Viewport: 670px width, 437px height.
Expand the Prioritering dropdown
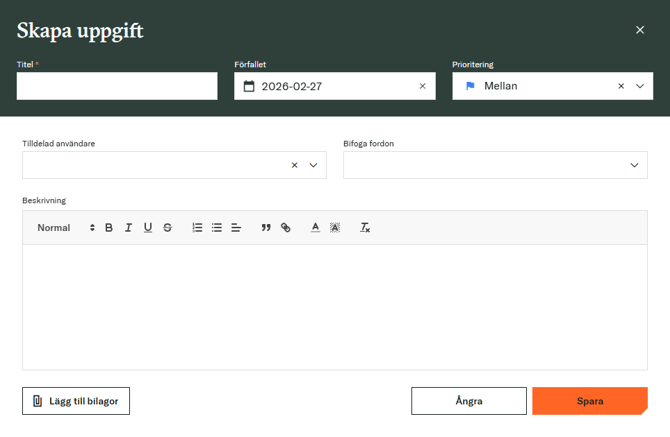click(640, 86)
